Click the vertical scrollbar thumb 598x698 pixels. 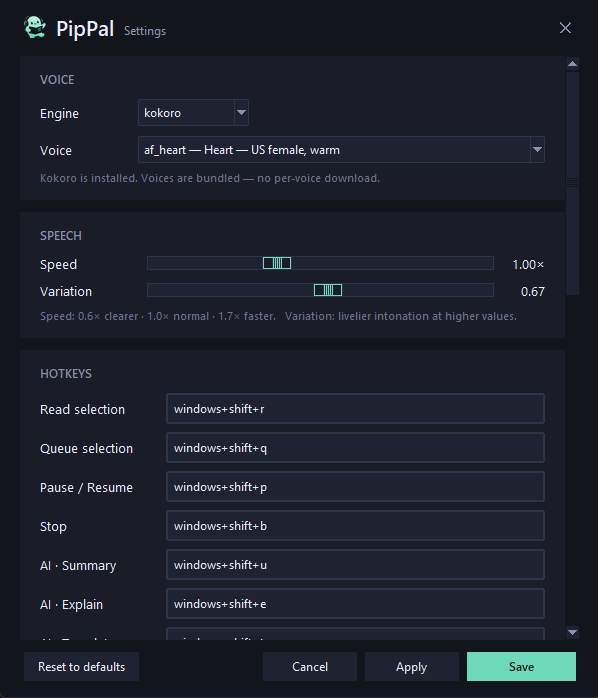click(573, 183)
